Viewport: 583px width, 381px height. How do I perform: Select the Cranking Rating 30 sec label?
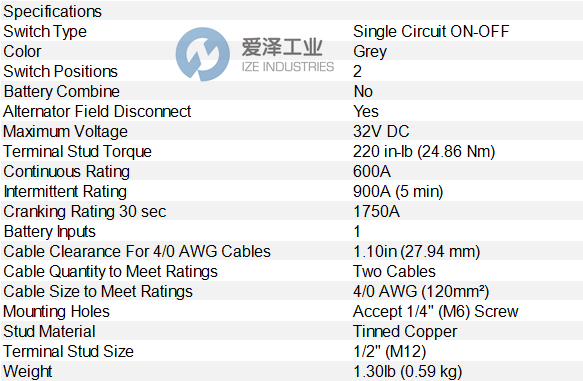(85, 212)
